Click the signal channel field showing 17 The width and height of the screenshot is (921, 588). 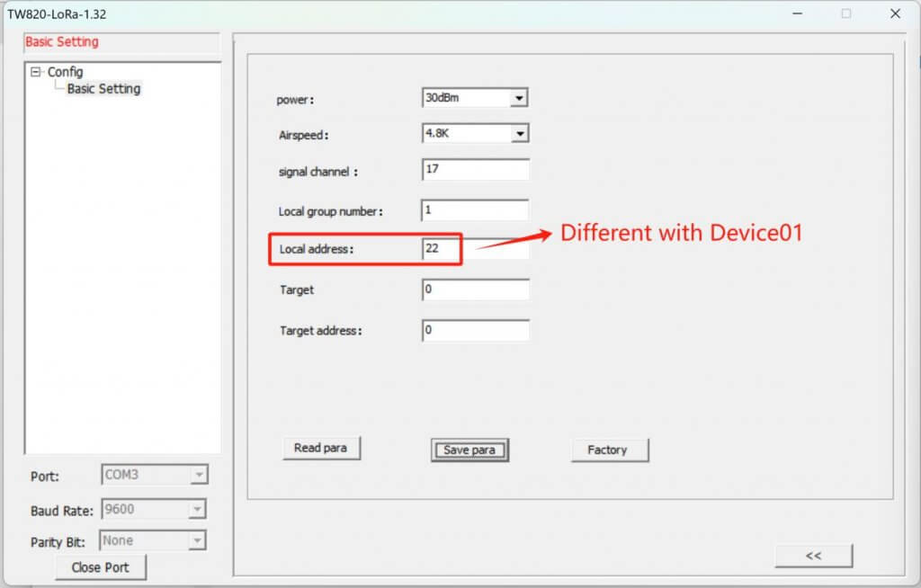click(475, 169)
